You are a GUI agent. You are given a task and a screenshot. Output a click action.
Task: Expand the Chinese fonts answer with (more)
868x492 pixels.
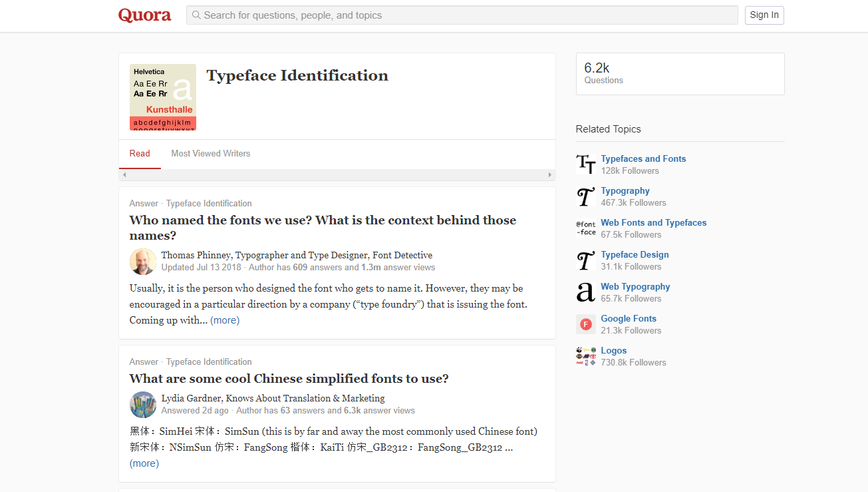(144, 463)
